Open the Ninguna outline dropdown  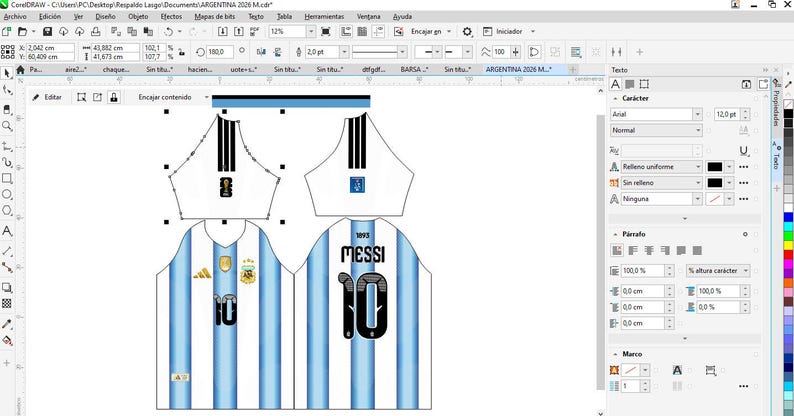click(698, 199)
